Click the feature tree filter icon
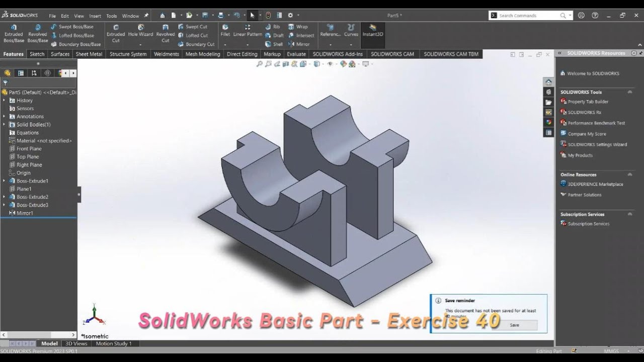 tap(6, 82)
